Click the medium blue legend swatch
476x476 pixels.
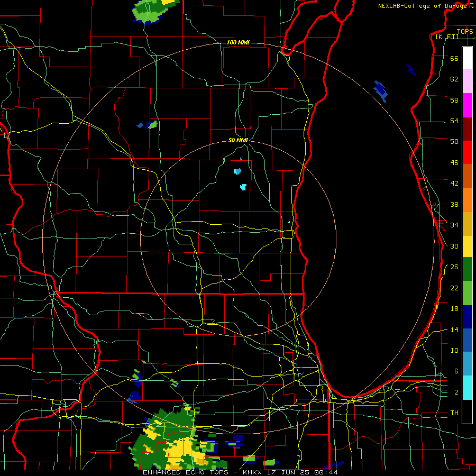(x=467, y=340)
